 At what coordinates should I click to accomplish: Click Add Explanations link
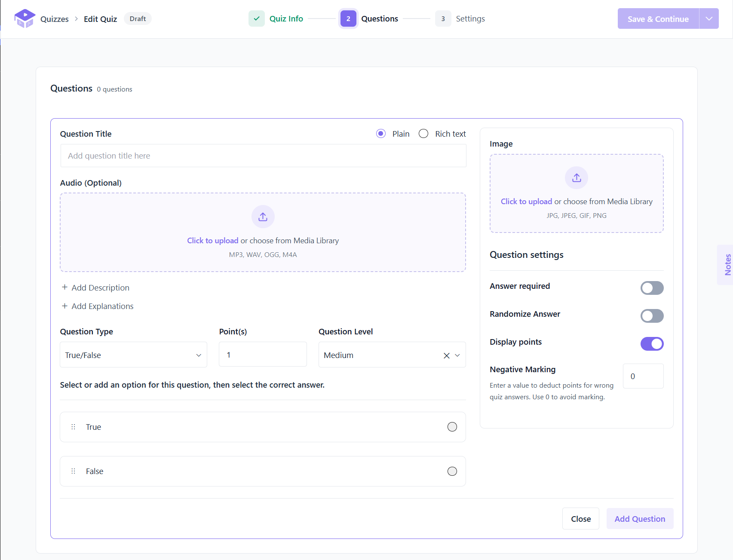(102, 306)
